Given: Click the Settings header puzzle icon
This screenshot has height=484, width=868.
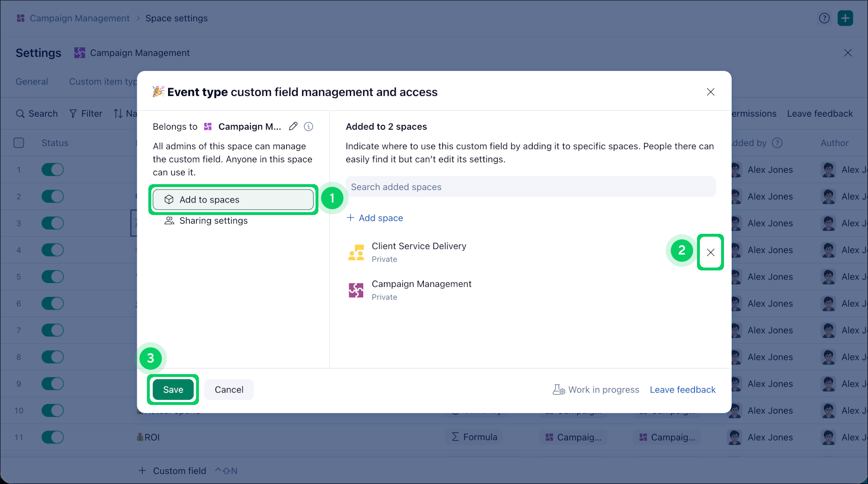Looking at the screenshot, I should [79, 53].
